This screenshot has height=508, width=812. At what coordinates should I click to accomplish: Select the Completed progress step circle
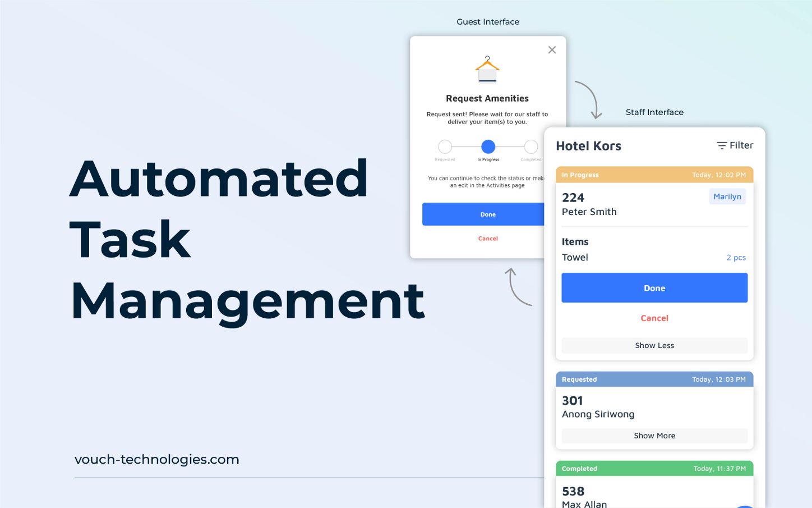click(531, 147)
